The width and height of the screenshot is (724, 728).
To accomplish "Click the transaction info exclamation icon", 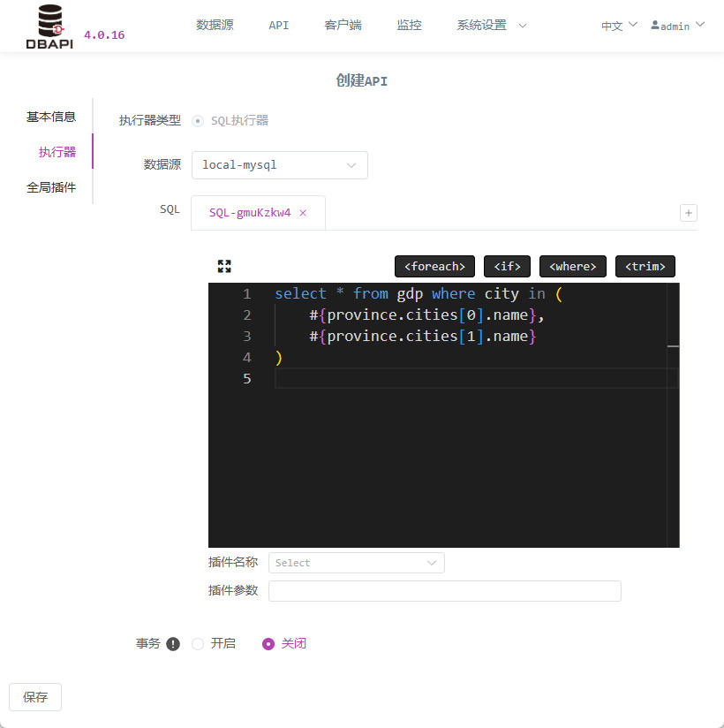I will (x=173, y=644).
